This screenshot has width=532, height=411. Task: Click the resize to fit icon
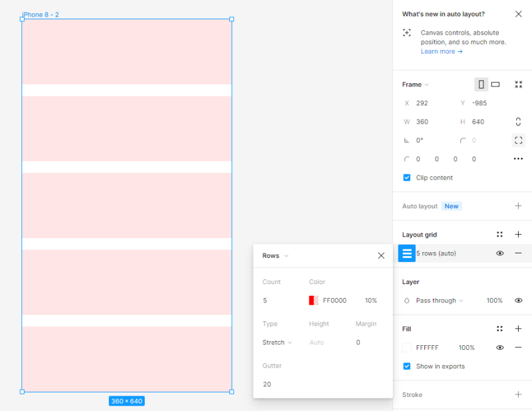tap(518, 84)
